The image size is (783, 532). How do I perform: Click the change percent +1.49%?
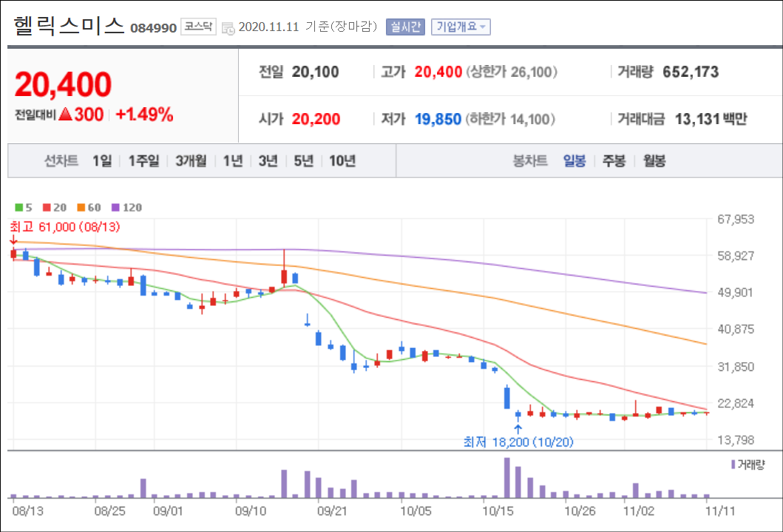pyautogui.click(x=144, y=115)
